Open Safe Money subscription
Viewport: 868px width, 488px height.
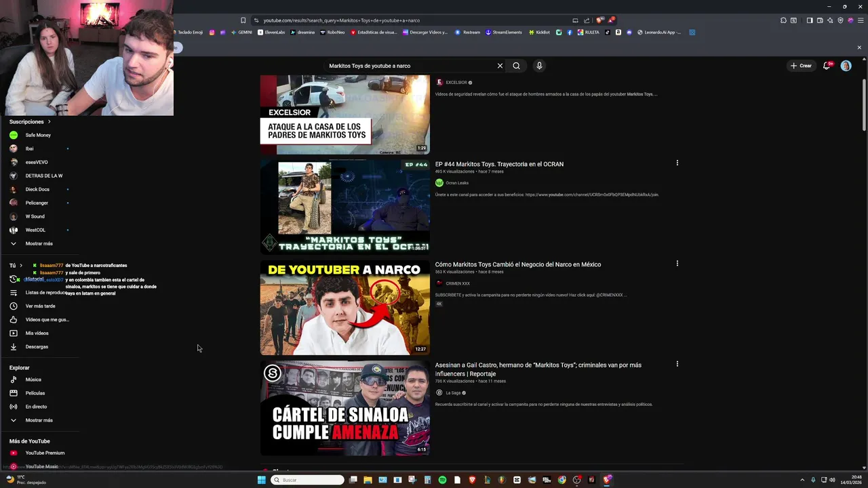tap(39, 135)
